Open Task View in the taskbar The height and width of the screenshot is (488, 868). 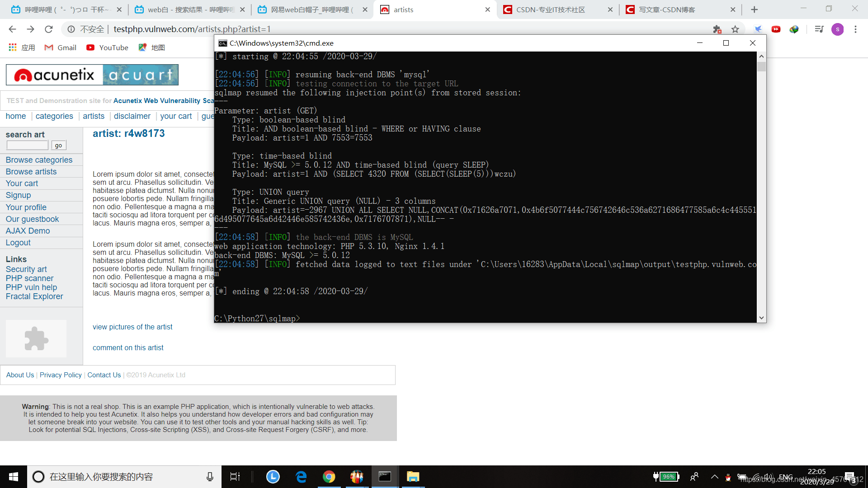(235, 477)
